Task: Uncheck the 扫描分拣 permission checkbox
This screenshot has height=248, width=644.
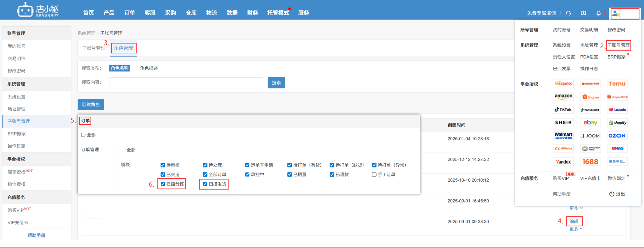Action: coord(163,184)
